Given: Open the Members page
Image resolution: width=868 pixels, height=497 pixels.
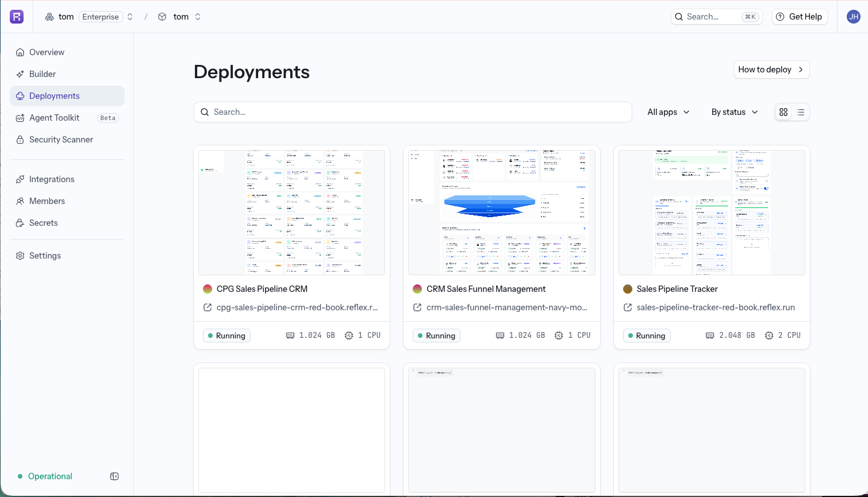Looking at the screenshot, I should 67,201.
